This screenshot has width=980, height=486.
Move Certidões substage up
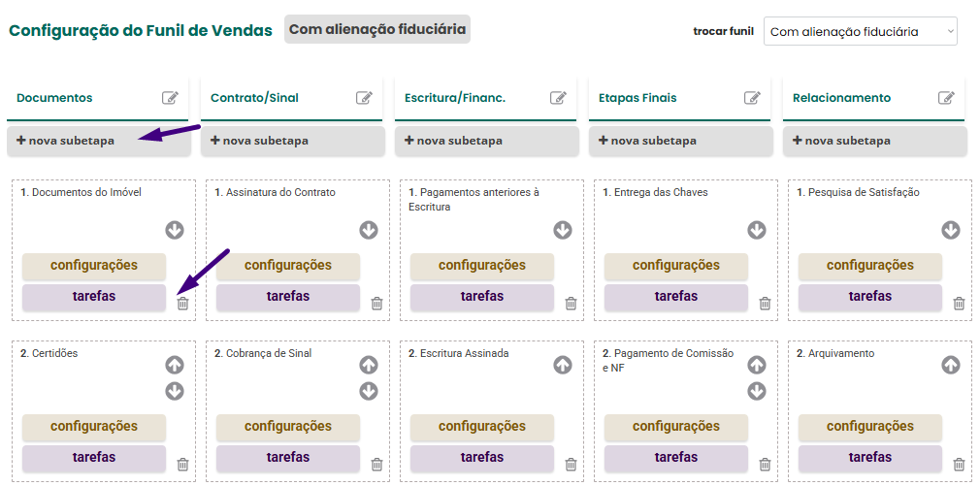[175, 366]
